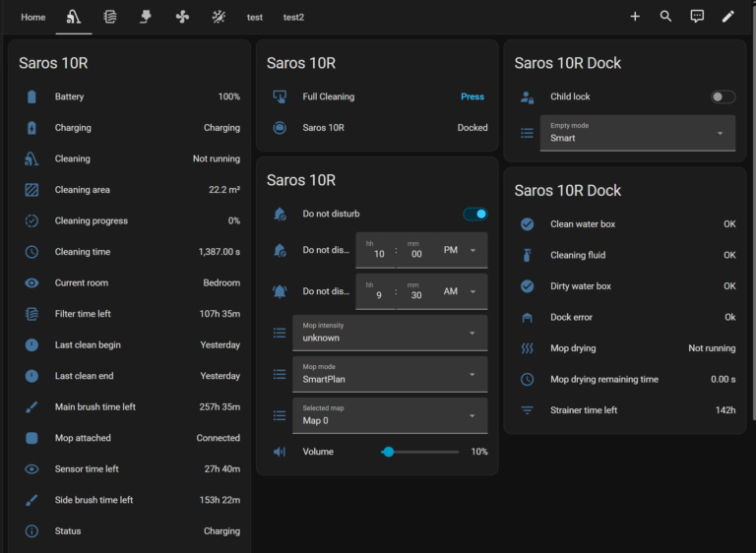Click the Last clean end row
756x553 pixels.
[x=133, y=376]
